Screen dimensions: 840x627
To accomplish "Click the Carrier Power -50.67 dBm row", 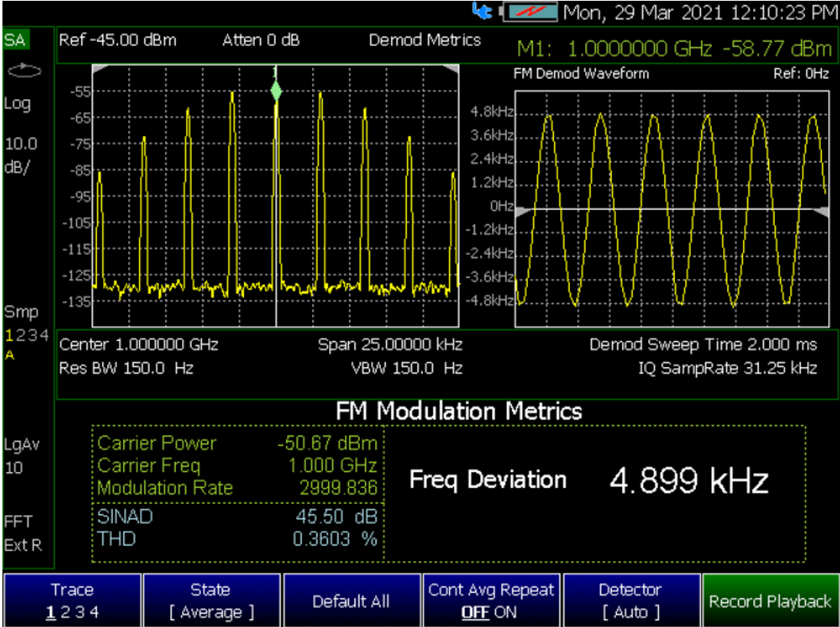I will pos(238,443).
